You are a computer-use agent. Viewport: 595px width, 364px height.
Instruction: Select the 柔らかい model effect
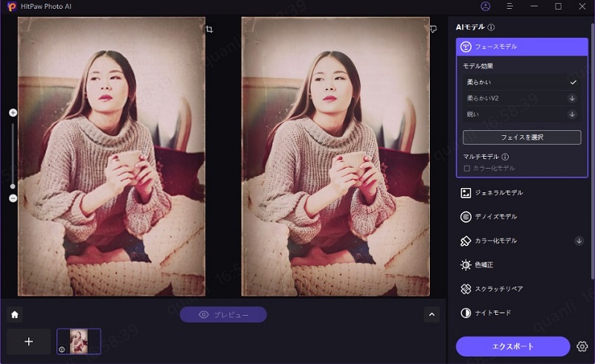click(x=521, y=82)
